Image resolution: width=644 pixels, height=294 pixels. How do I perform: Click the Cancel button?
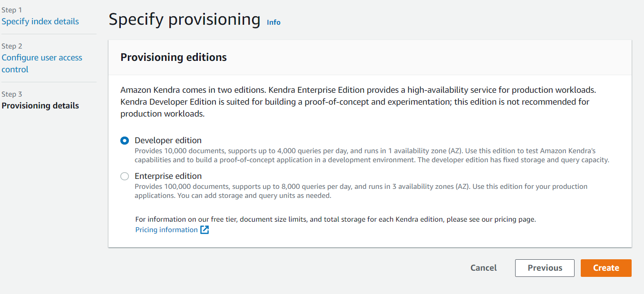click(x=484, y=268)
